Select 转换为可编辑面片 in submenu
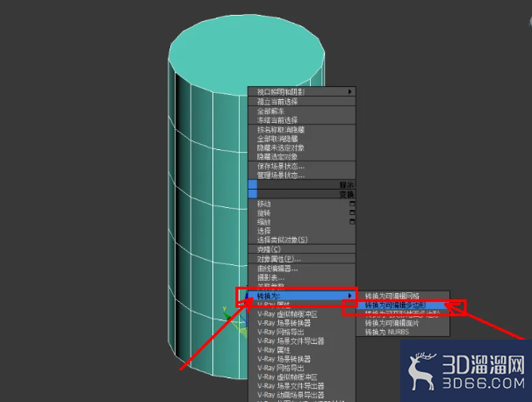This screenshot has width=532, height=402. [x=403, y=323]
